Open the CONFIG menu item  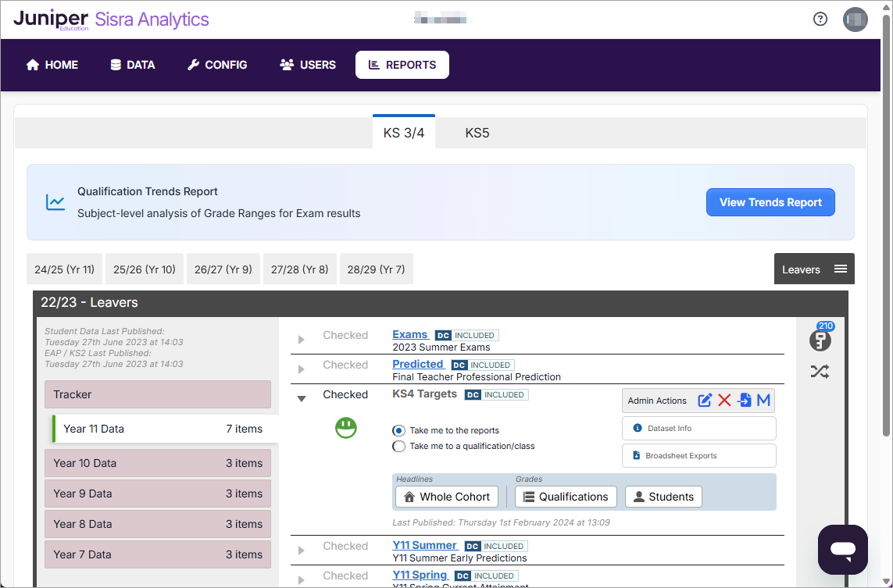[217, 65]
